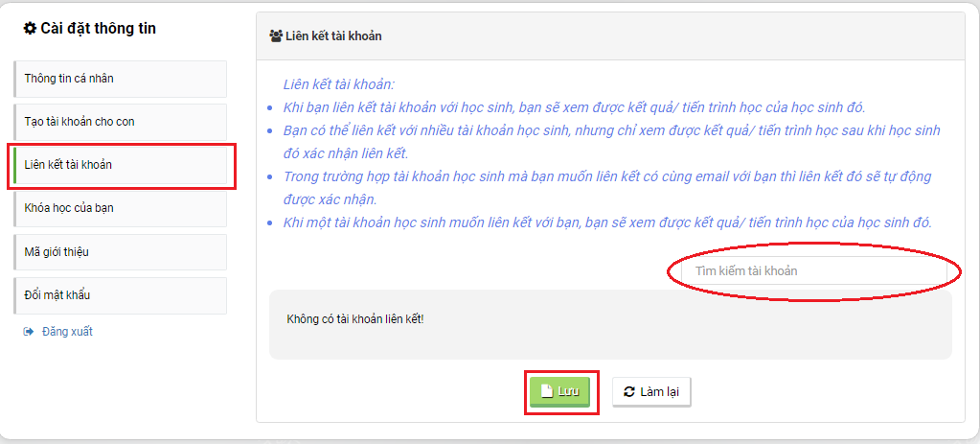Screen dimensions: 980x444
Task: Click the italic Liên kết tài khoản: intro line
Action: pos(338,83)
